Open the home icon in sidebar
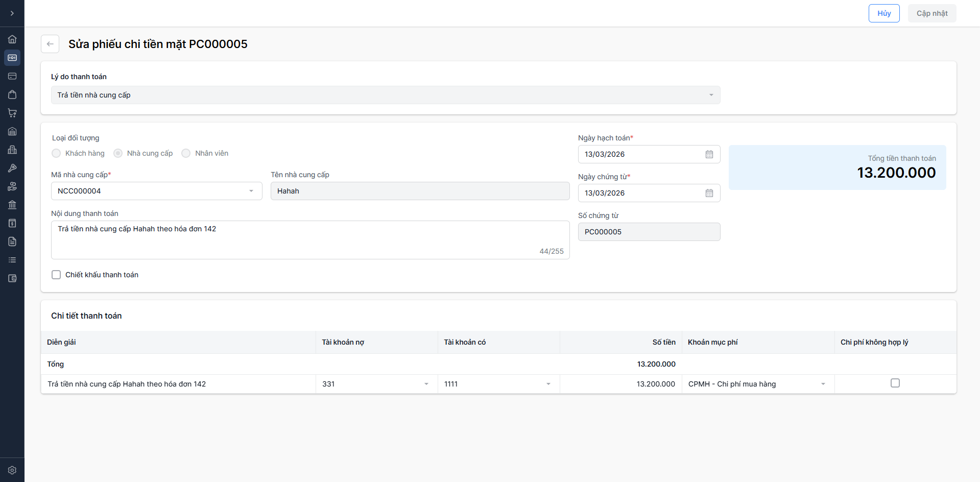This screenshot has width=980, height=482. pos(12,39)
